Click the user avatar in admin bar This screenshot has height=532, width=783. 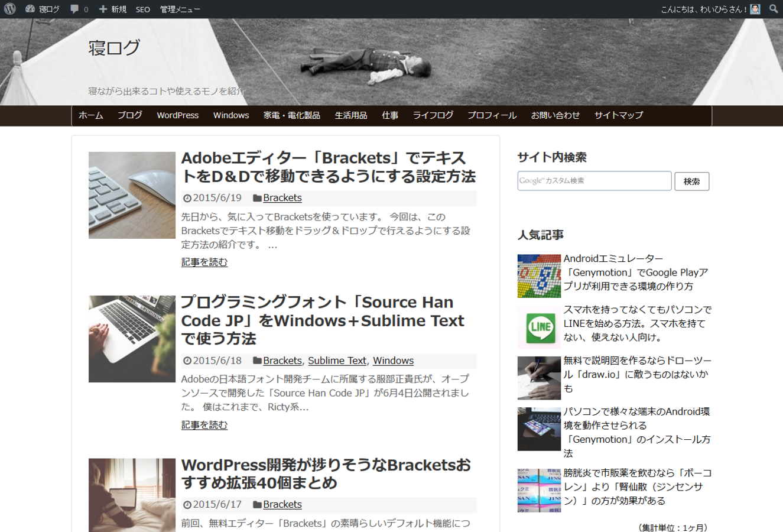click(x=755, y=9)
